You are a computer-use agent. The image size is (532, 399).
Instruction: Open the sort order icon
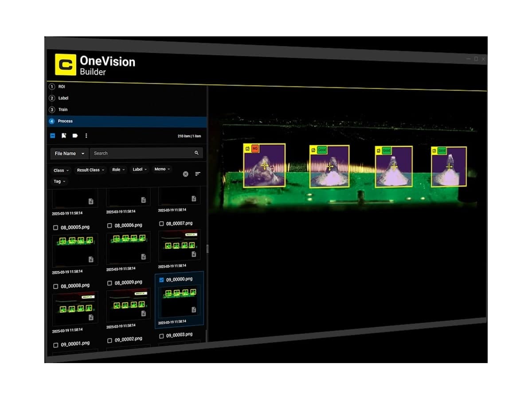click(x=198, y=174)
